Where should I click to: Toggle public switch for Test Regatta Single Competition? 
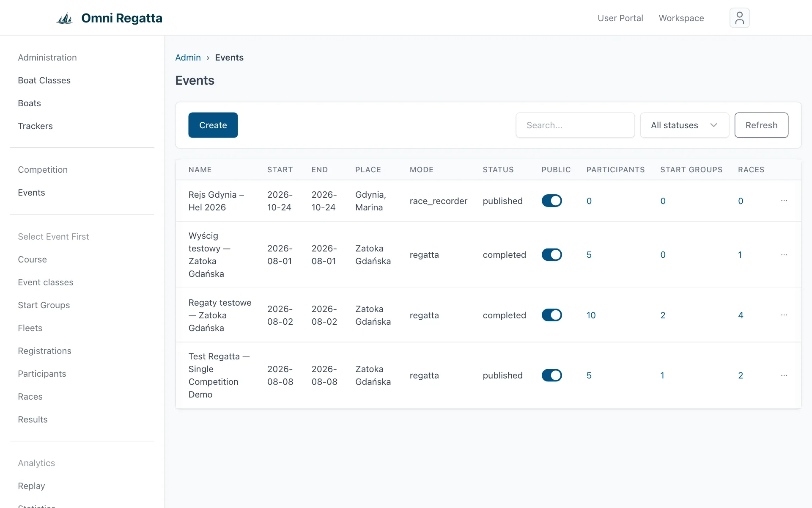coord(551,375)
